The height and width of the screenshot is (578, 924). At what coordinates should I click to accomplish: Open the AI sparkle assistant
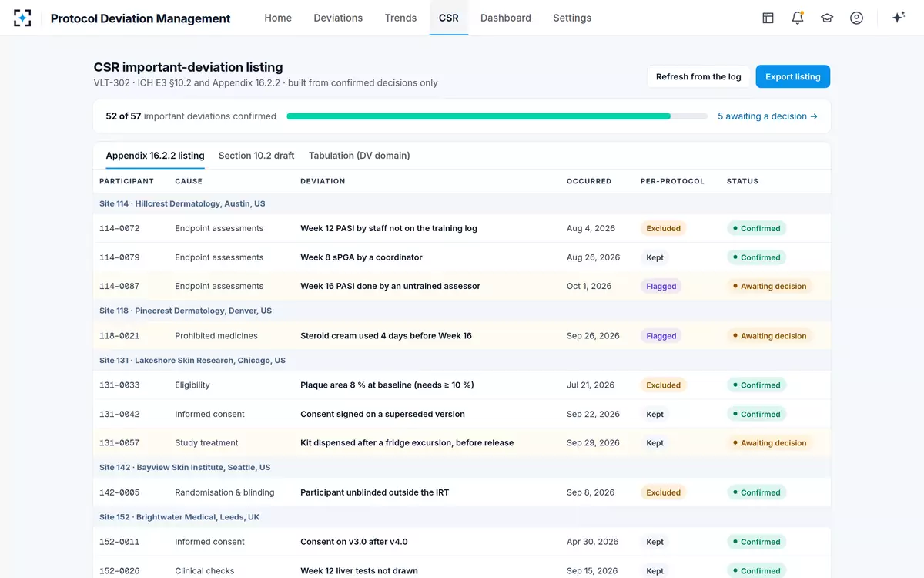tap(898, 18)
